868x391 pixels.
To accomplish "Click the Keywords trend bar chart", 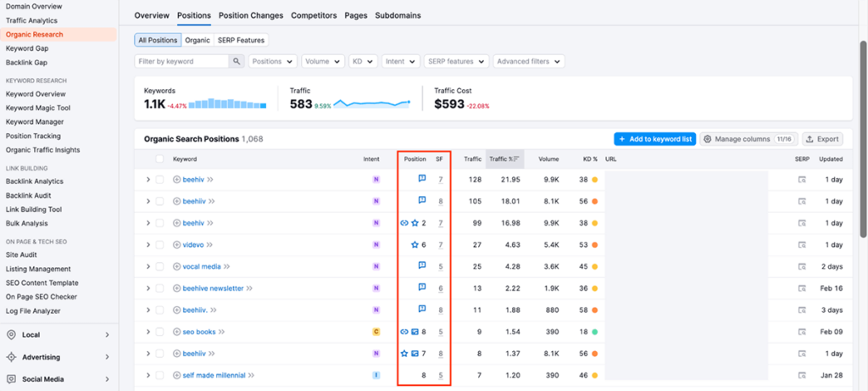I will [x=227, y=103].
